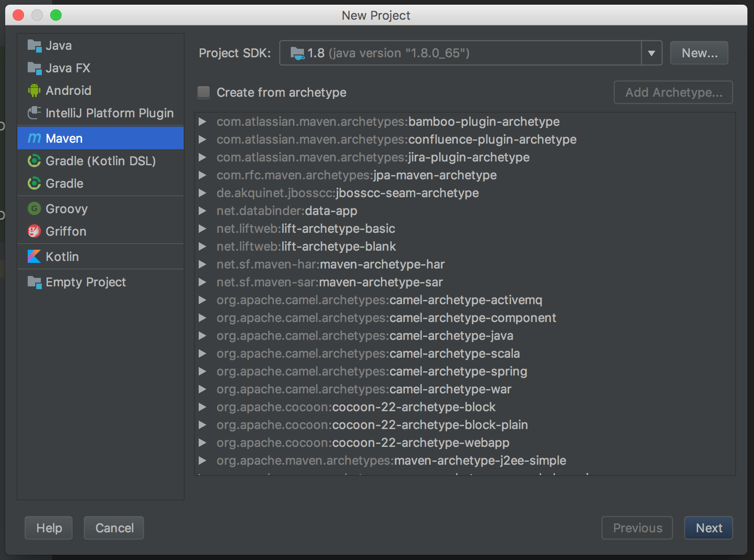Choose the Groovy project type label
The height and width of the screenshot is (560, 754).
(67, 209)
